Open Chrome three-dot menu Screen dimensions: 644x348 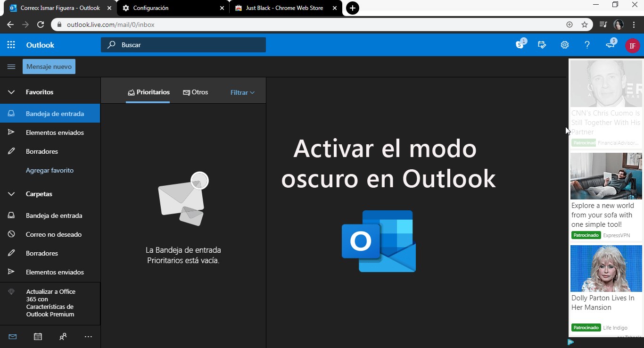(x=634, y=25)
